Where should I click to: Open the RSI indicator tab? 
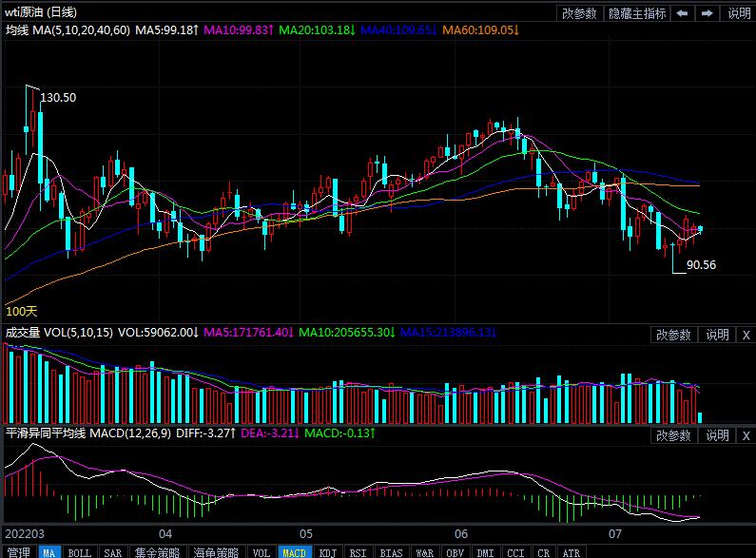coord(358,552)
